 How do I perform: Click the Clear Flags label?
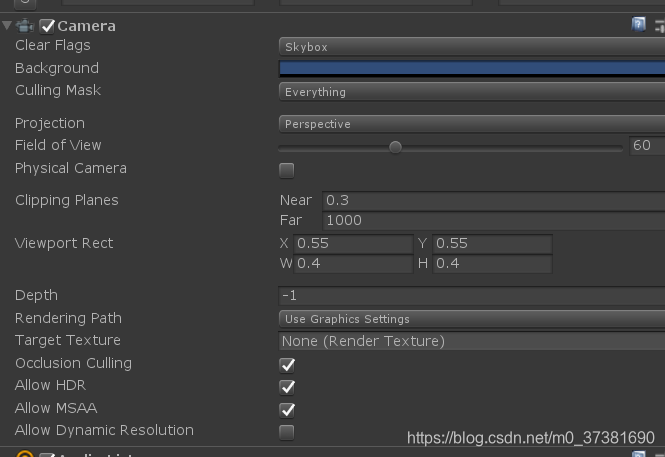[x=53, y=45]
